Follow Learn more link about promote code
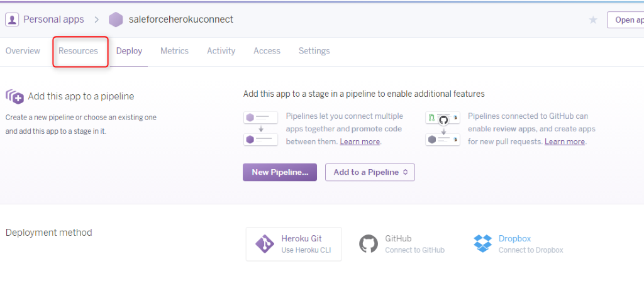Viewport: 644px width, 281px height. [x=360, y=141]
